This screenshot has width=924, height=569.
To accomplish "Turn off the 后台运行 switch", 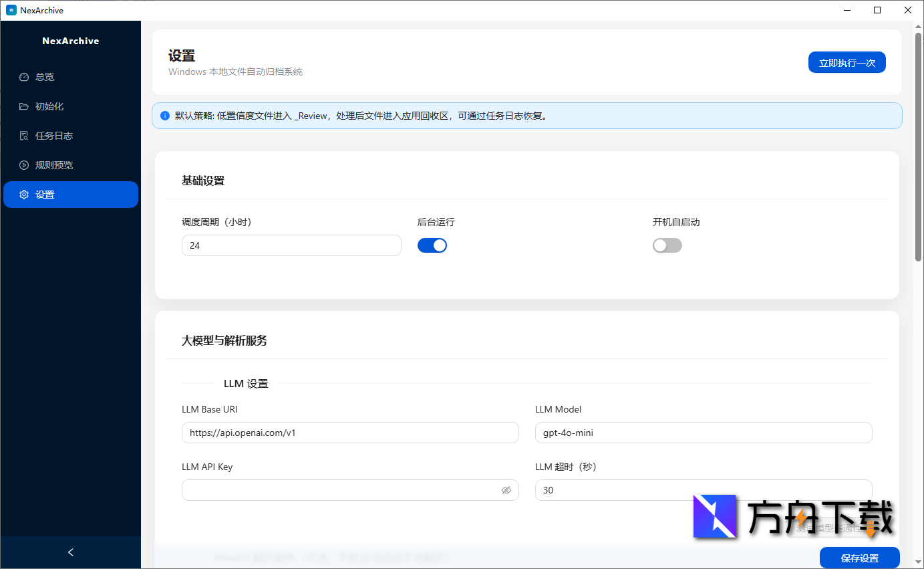I will [432, 245].
